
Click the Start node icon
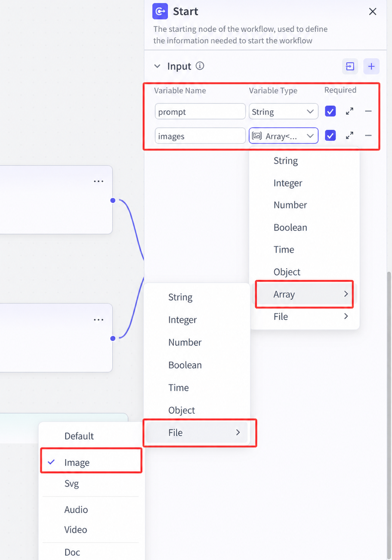tap(160, 11)
